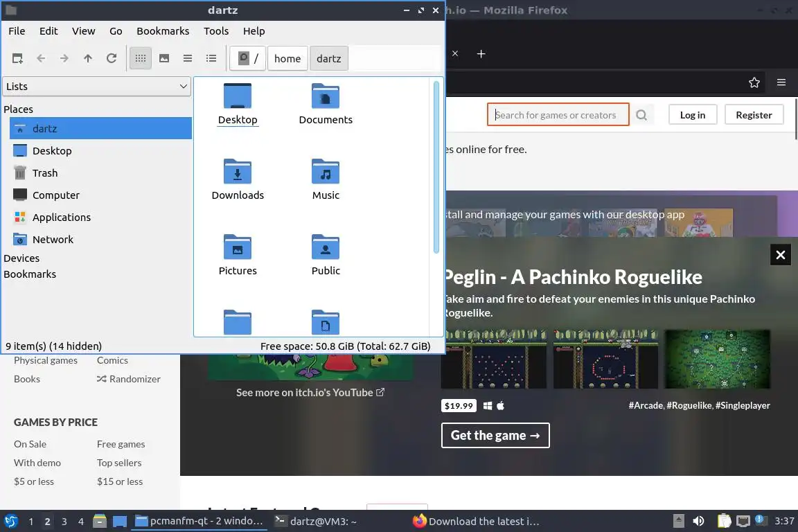Screen dimensions: 798x532
Task: Select the Pictures folder icon
Action: tap(238, 247)
